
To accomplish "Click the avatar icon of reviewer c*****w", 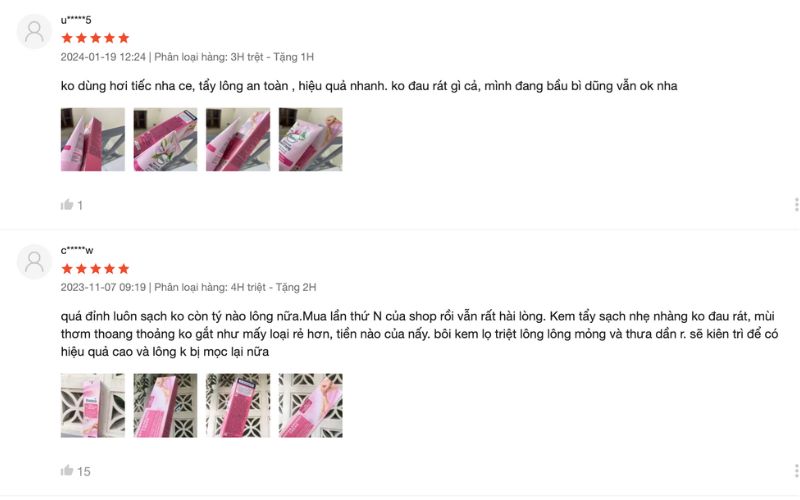I will (34, 262).
